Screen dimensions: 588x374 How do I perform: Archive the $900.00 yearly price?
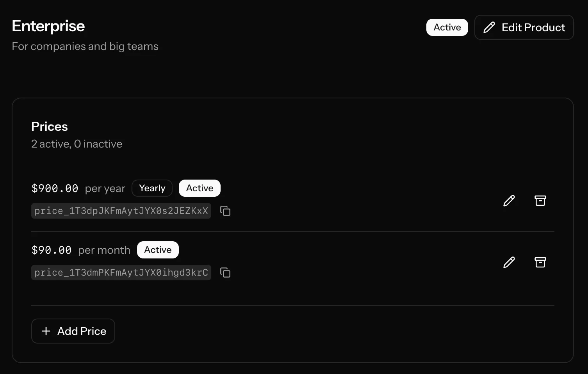tap(540, 200)
